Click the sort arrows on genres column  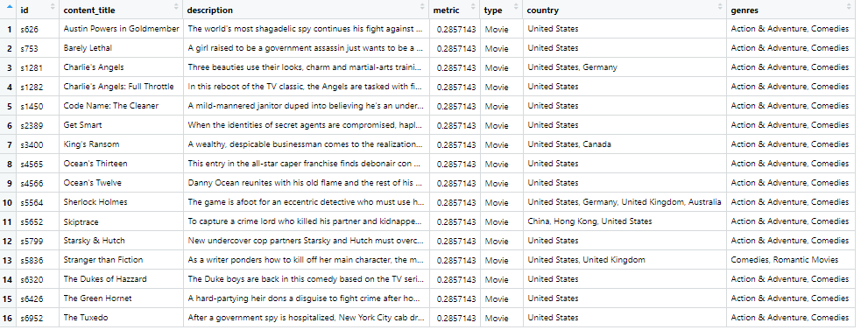[850, 7]
